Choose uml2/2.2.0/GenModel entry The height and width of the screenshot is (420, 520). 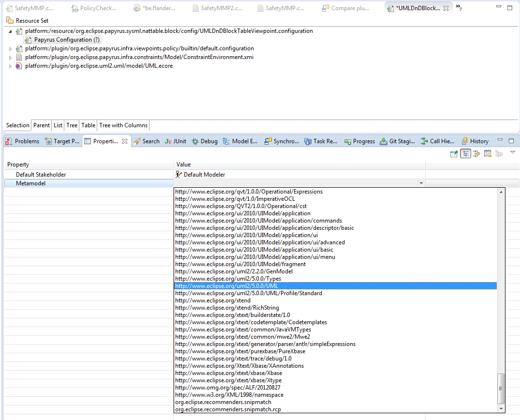[335, 271]
